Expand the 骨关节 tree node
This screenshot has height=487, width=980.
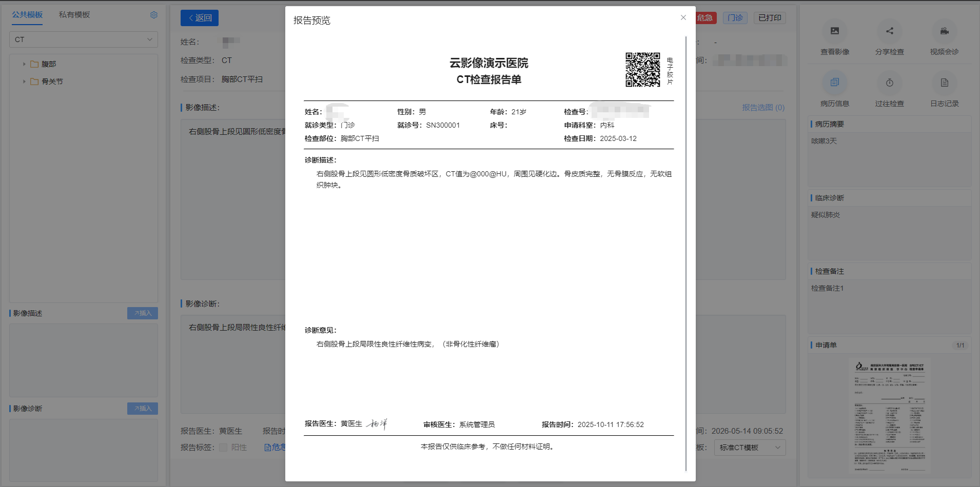pos(24,82)
